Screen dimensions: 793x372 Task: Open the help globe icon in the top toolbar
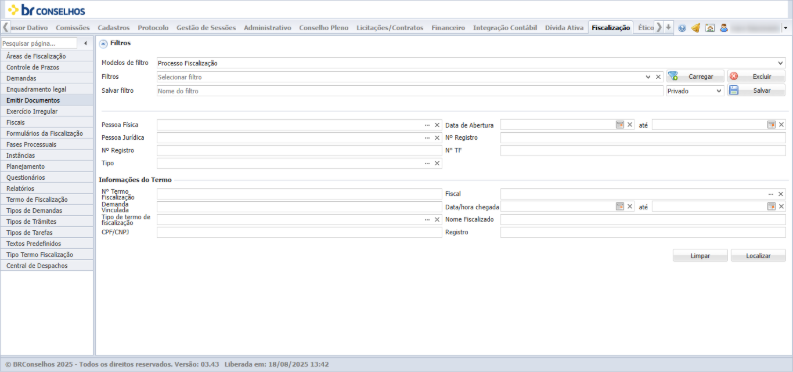pyautogui.click(x=682, y=28)
